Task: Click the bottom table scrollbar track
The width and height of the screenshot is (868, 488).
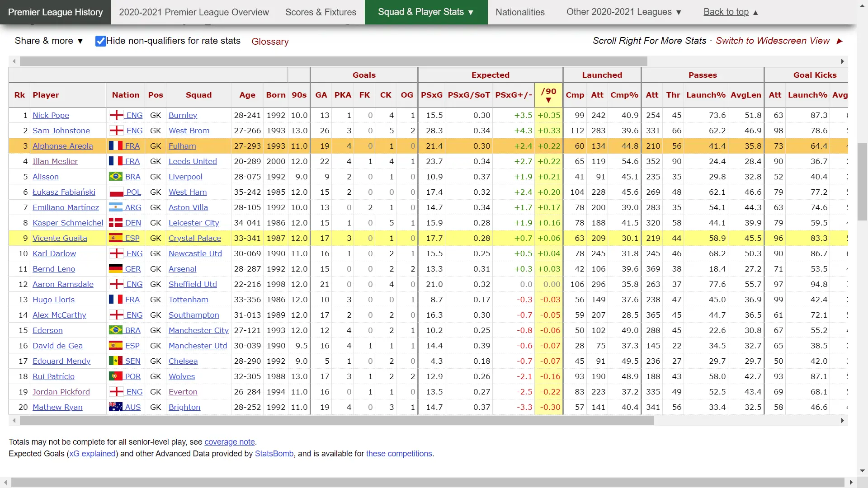Action: (x=746, y=421)
